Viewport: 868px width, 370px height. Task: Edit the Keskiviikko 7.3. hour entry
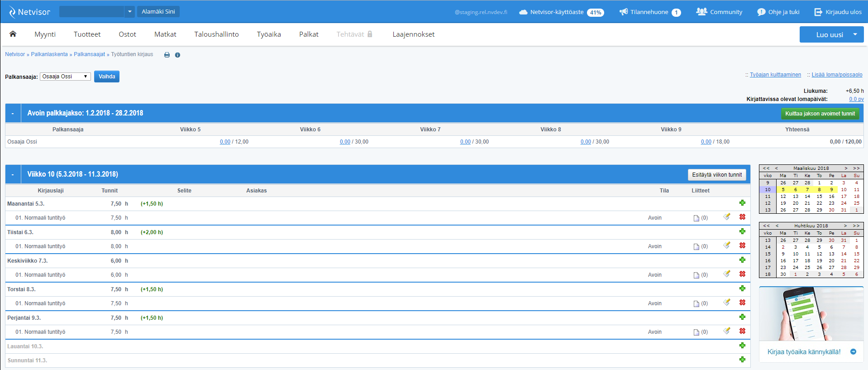click(727, 274)
